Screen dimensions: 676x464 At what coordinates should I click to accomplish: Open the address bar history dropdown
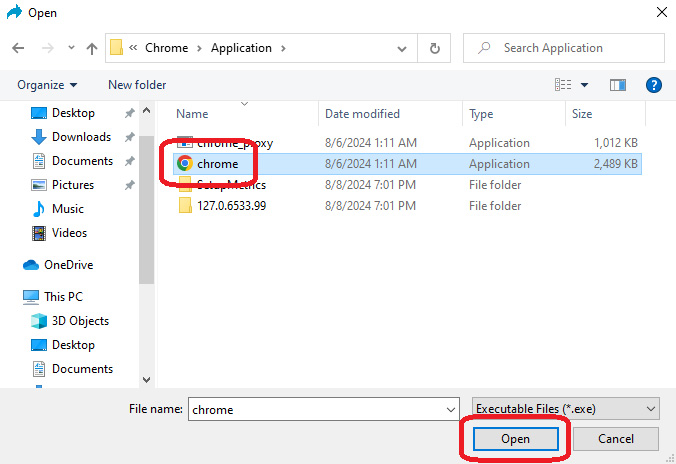click(x=402, y=48)
